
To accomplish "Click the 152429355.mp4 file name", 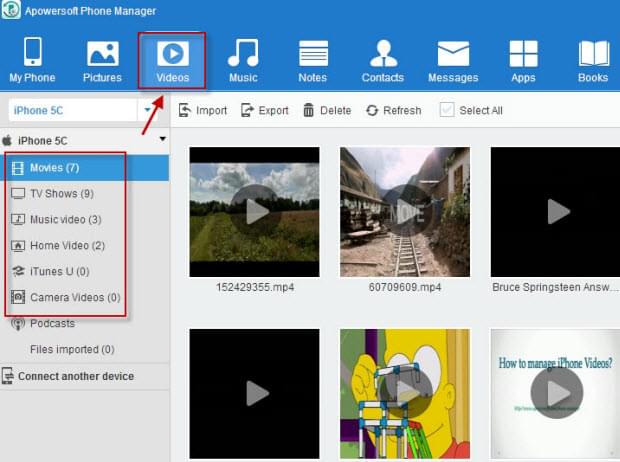I will click(x=255, y=287).
